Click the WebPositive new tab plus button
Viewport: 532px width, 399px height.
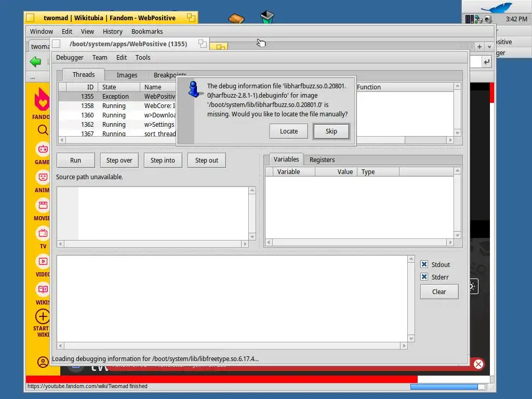point(480,47)
